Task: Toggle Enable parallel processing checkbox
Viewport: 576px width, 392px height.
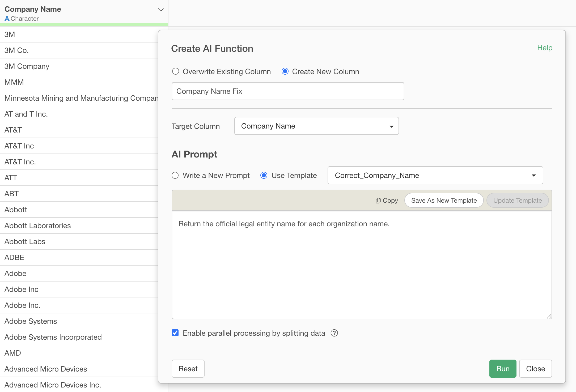Action: [175, 333]
